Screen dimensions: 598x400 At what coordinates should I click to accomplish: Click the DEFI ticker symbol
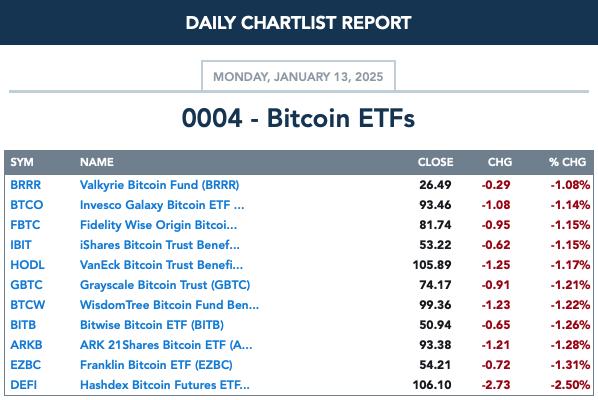(24, 385)
